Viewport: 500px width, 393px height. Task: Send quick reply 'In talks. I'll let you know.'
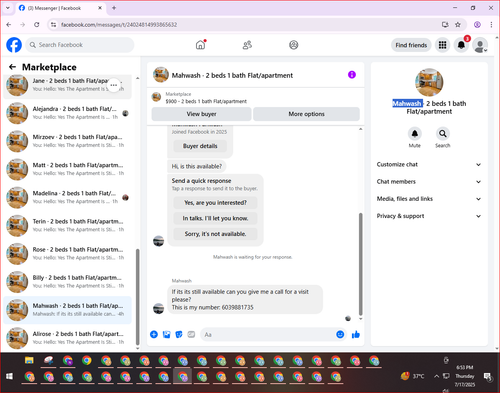pos(215,218)
